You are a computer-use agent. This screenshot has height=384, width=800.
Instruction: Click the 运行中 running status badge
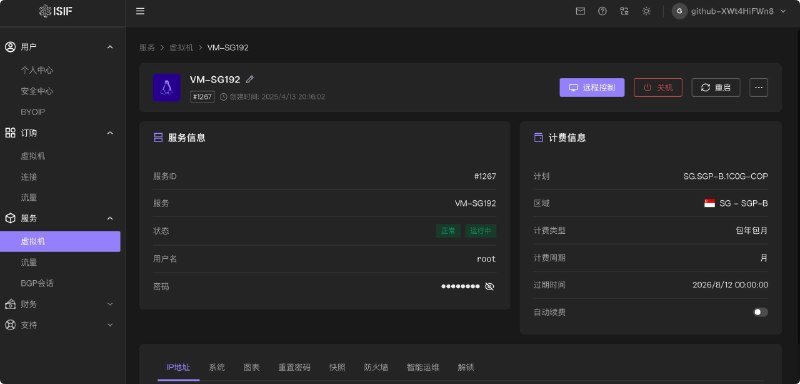click(x=481, y=231)
